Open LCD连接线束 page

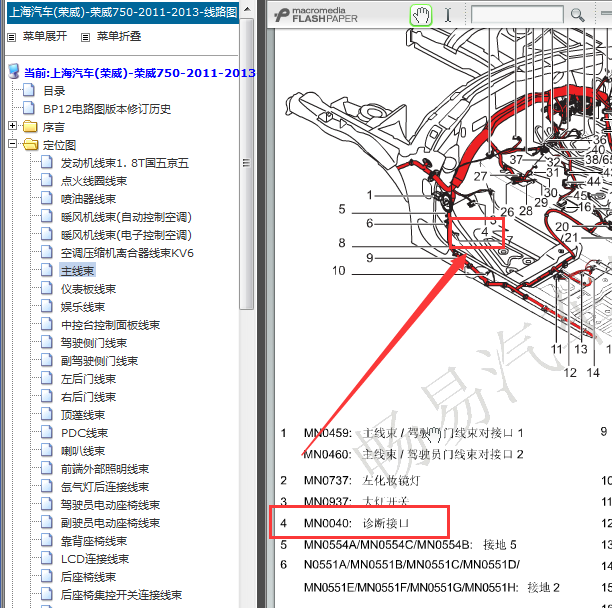click(94, 559)
